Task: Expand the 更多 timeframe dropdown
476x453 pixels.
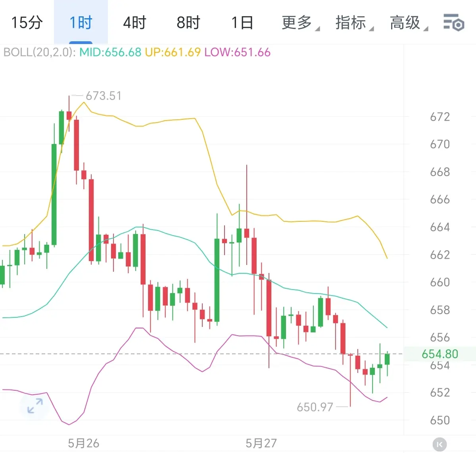Action: pos(300,23)
